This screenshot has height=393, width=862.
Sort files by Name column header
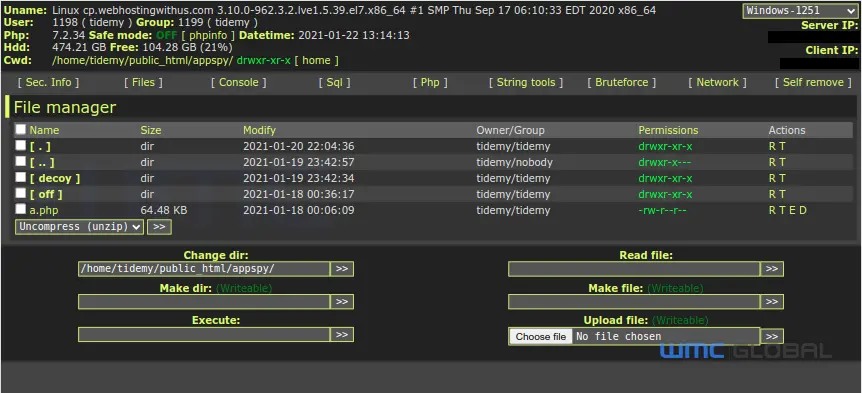[44, 130]
